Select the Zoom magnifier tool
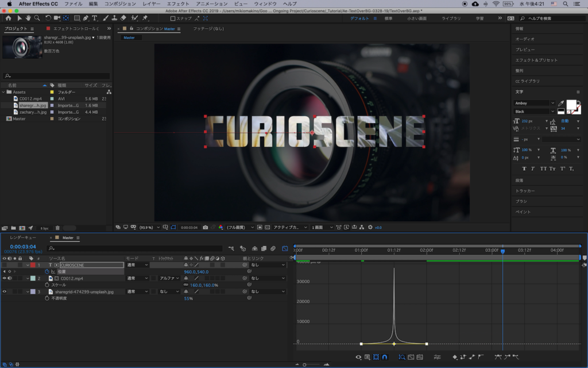588x368 pixels. [37, 18]
